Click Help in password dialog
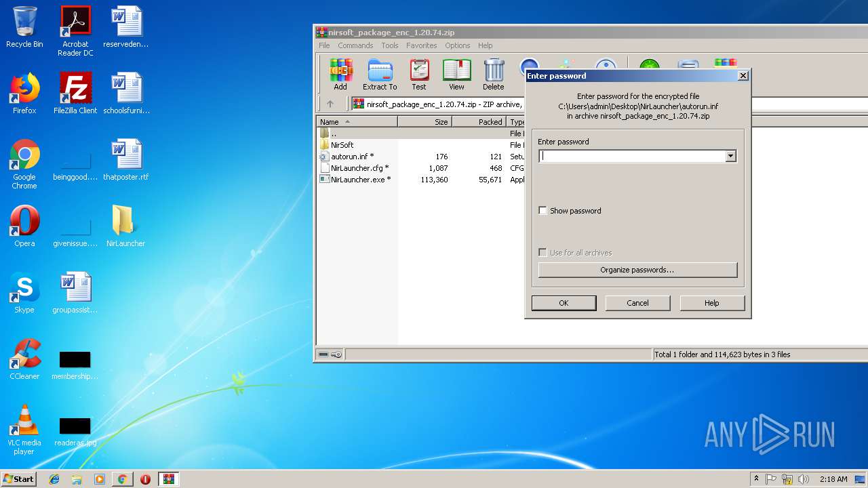868x488 pixels. tap(712, 303)
